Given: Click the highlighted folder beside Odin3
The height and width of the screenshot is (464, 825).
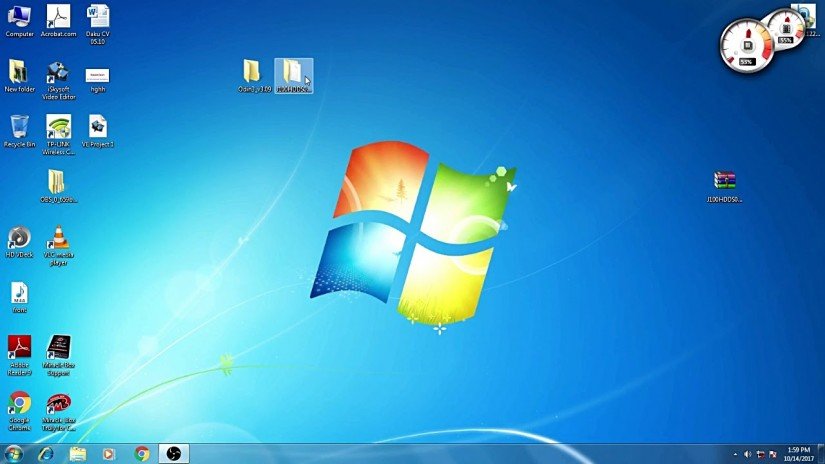Looking at the screenshot, I should [x=294, y=76].
